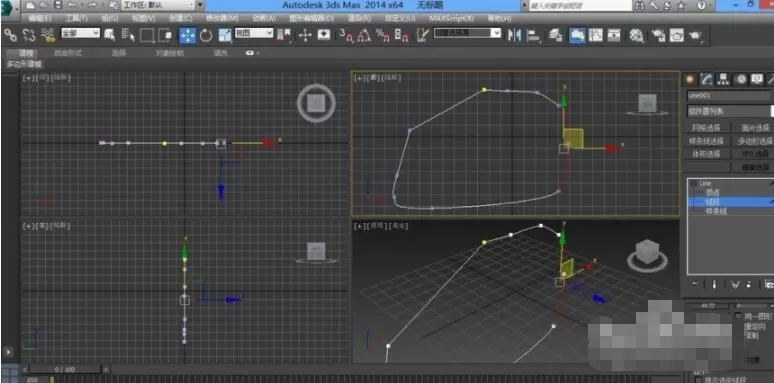Enable the checkbox in the bottom rollout
Screen dimensions: 774x383
[x=698, y=379]
